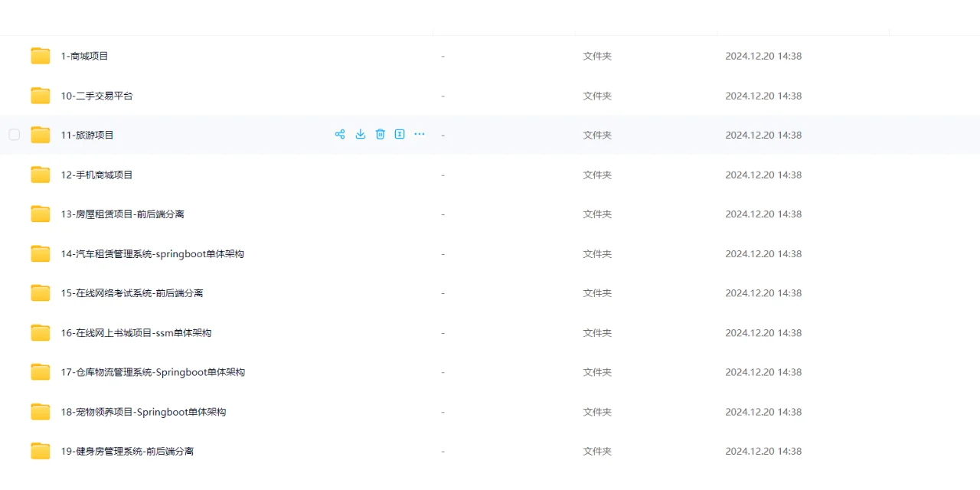
Task: Open folder 14-汽车租赁管理系统-springboot单体架构
Action: click(x=152, y=253)
